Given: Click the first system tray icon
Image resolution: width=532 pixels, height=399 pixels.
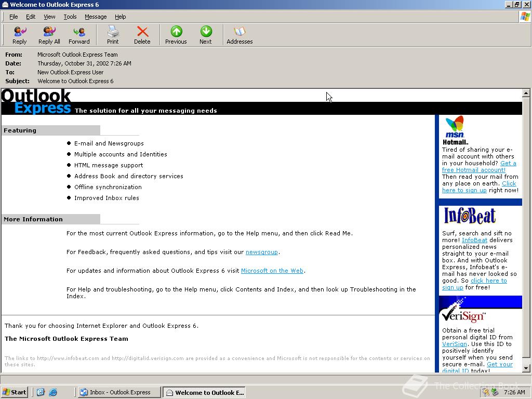Looking at the screenshot, I should [x=486, y=392].
